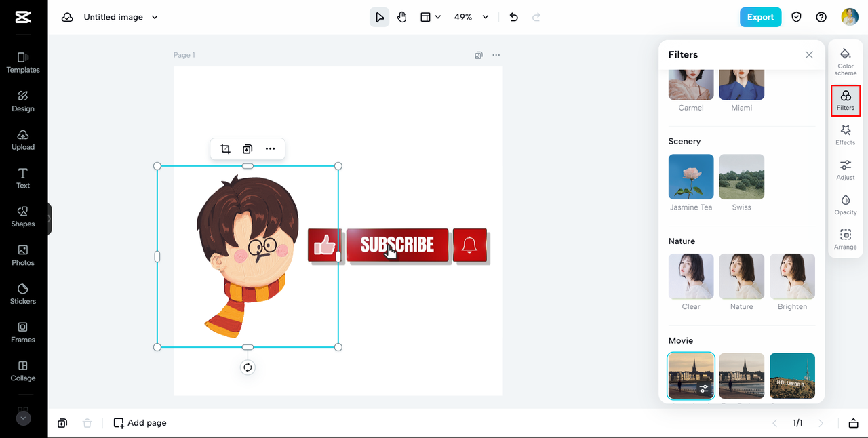Open intensity settings on selected Movie filter
The image size is (868, 438).
[704, 389]
